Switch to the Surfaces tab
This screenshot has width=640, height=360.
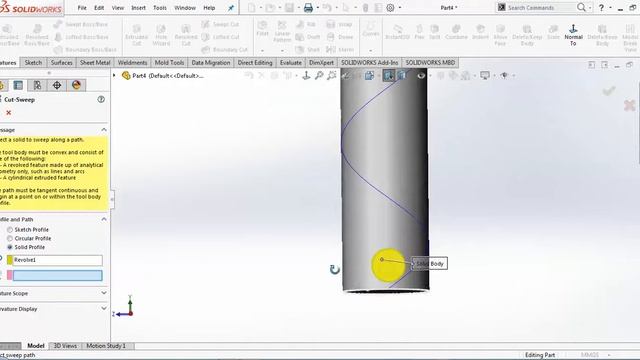(62, 62)
